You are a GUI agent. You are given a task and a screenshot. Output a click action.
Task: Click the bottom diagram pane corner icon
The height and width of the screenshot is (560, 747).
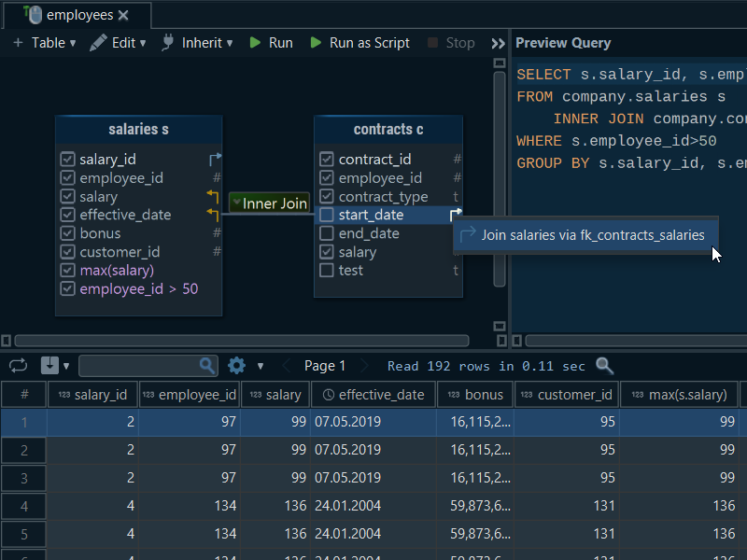[x=500, y=326]
